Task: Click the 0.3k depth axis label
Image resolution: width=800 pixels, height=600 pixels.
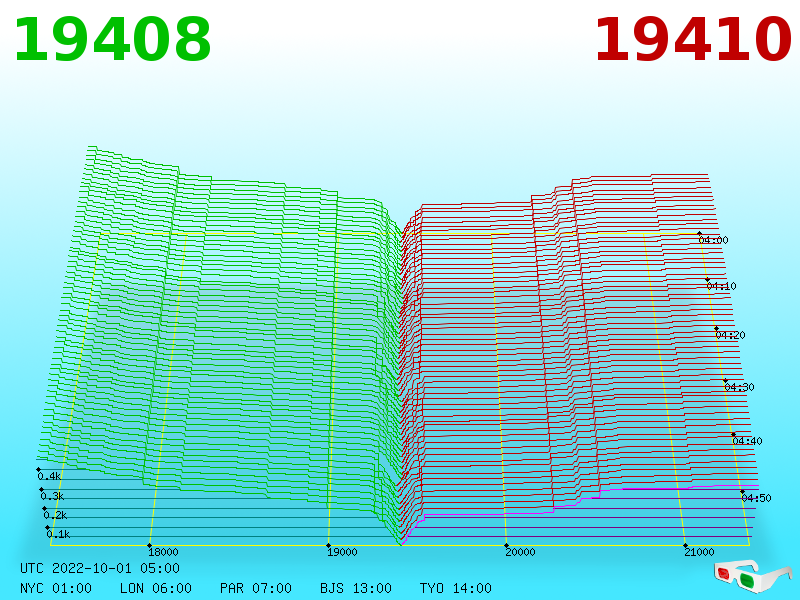Action: tap(52, 496)
